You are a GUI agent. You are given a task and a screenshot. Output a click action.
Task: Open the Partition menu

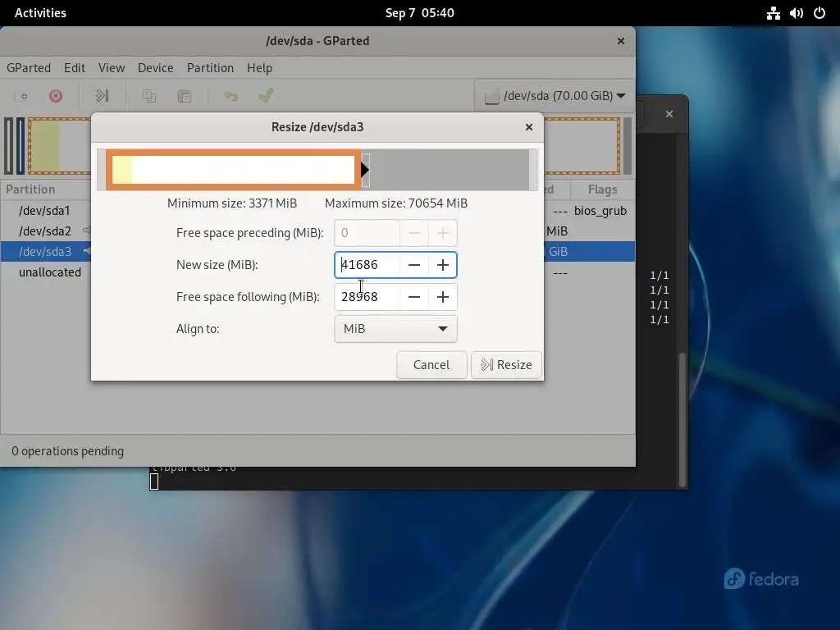[x=210, y=68]
